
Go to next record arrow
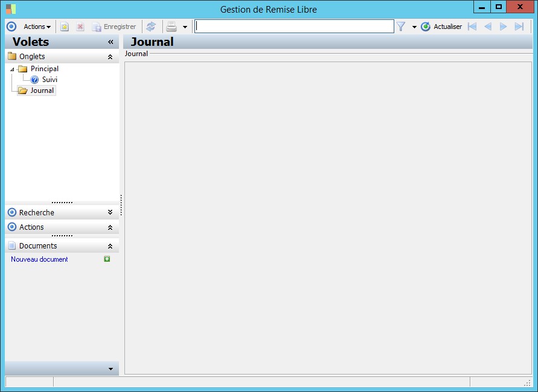[503, 27]
